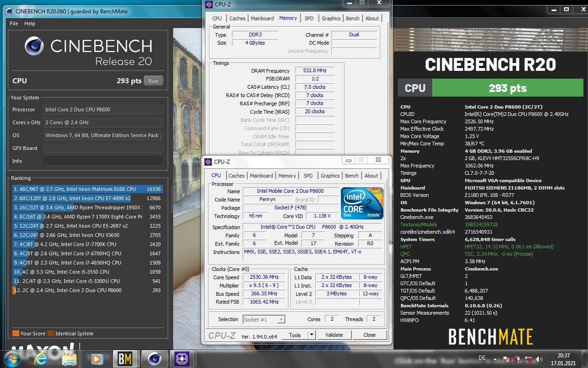Select the Core i7-7700K ranking row
This screenshot has height=368, width=588.
point(87,244)
